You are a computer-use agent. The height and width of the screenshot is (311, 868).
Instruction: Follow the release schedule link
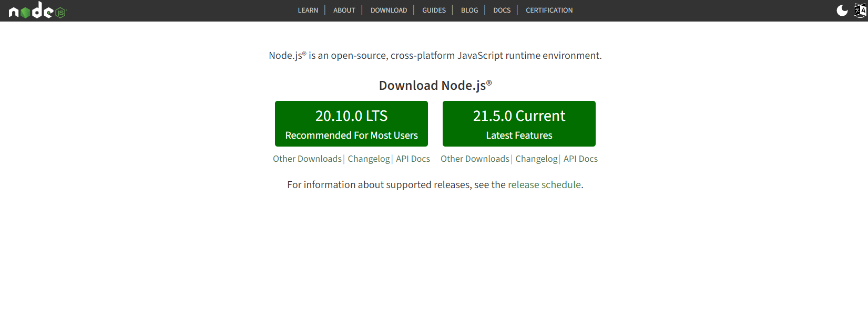[544, 184]
